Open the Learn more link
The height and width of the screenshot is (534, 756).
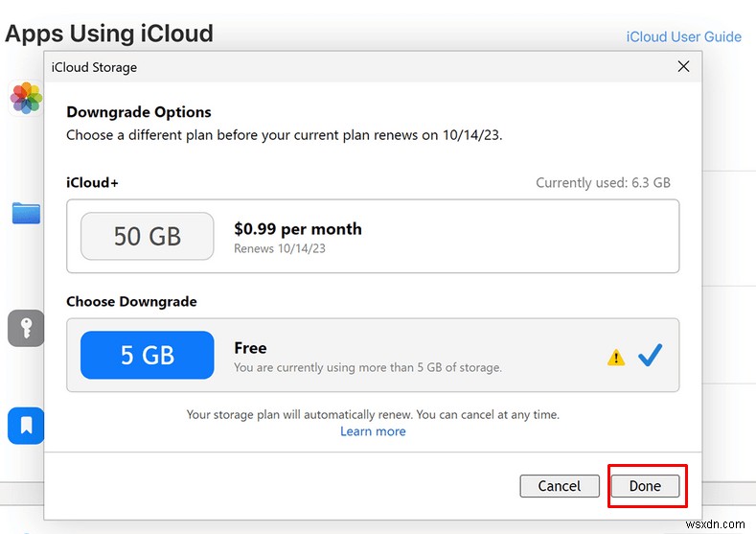point(373,431)
